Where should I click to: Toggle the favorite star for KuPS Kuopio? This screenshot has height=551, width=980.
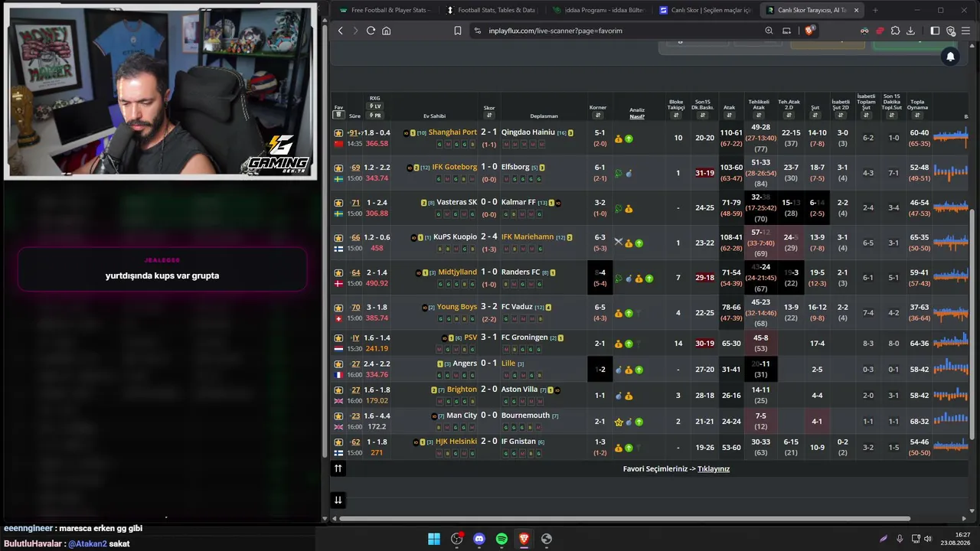coord(338,237)
